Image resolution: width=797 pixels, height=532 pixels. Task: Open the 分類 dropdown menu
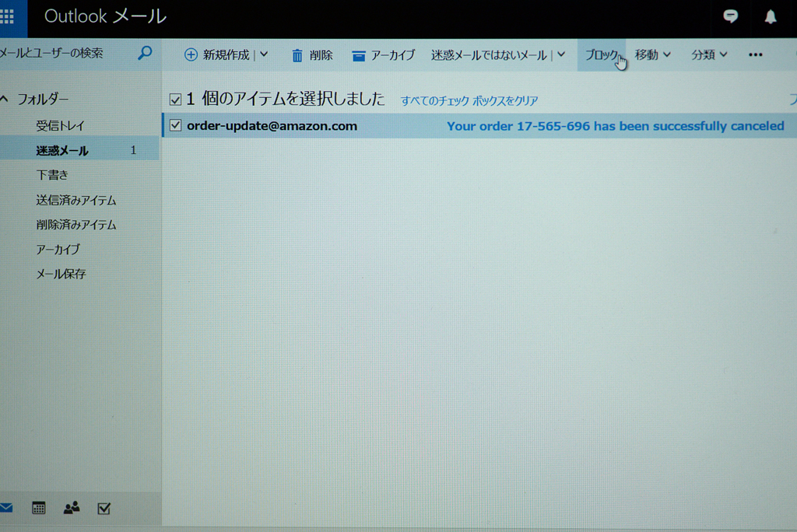tap(709, 54)
